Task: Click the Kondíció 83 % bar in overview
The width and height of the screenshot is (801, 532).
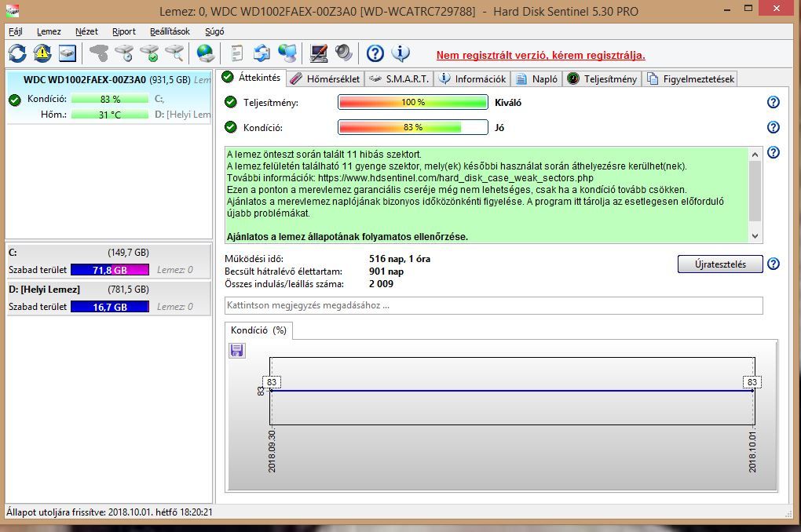Action: tap(413, 127)
